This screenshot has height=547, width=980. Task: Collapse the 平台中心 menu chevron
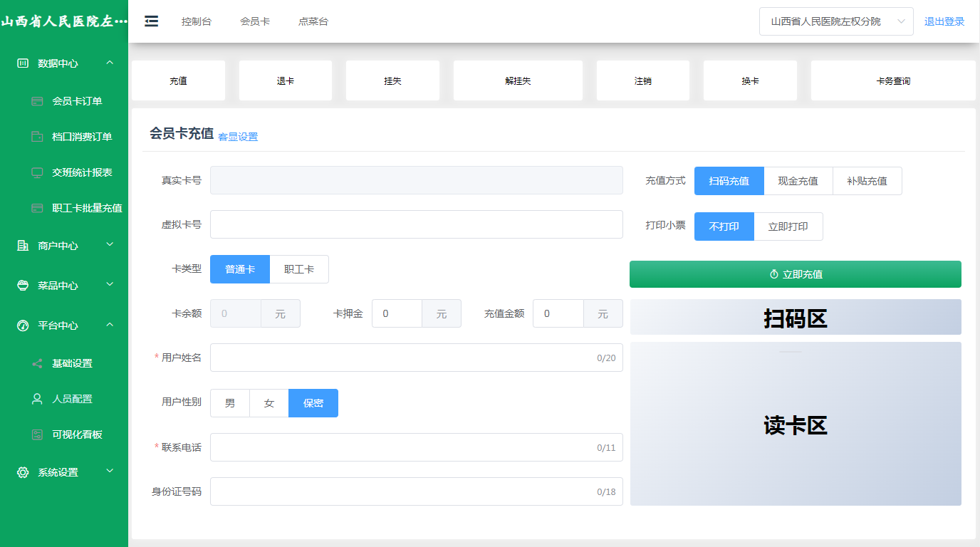(110, 325)
